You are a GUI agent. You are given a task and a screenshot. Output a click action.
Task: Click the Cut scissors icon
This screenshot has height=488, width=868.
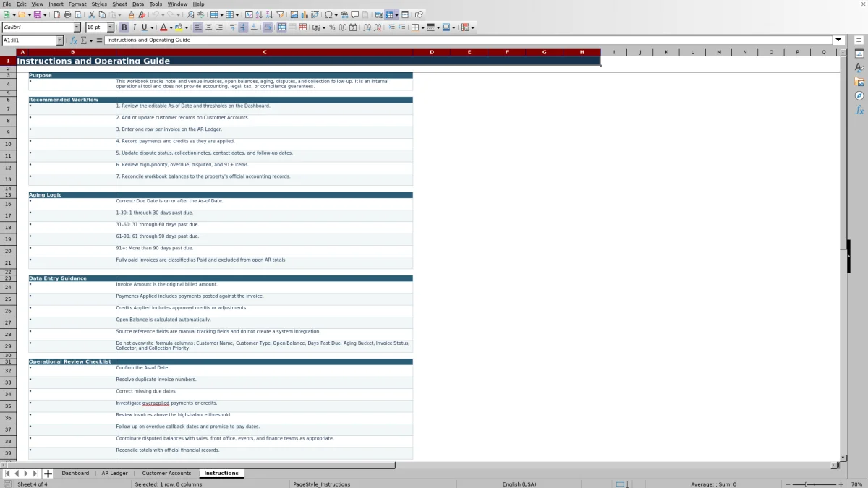coord(92,14)
